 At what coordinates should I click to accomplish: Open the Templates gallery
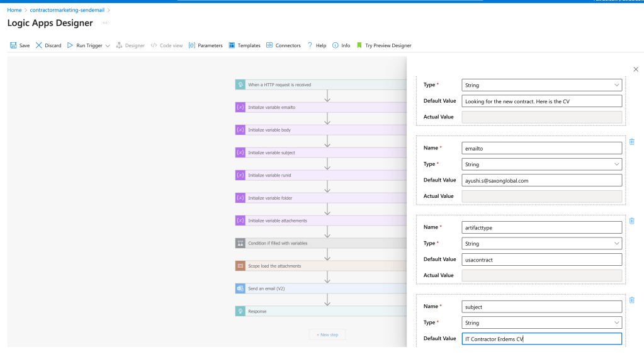point(244,45)
